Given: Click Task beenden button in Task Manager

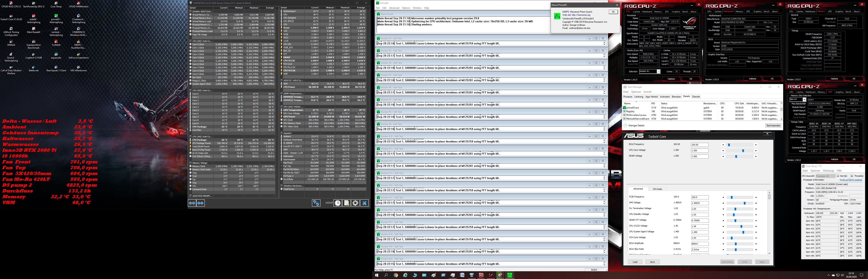Looking at the screenshot, I should [x=773, y=125].
